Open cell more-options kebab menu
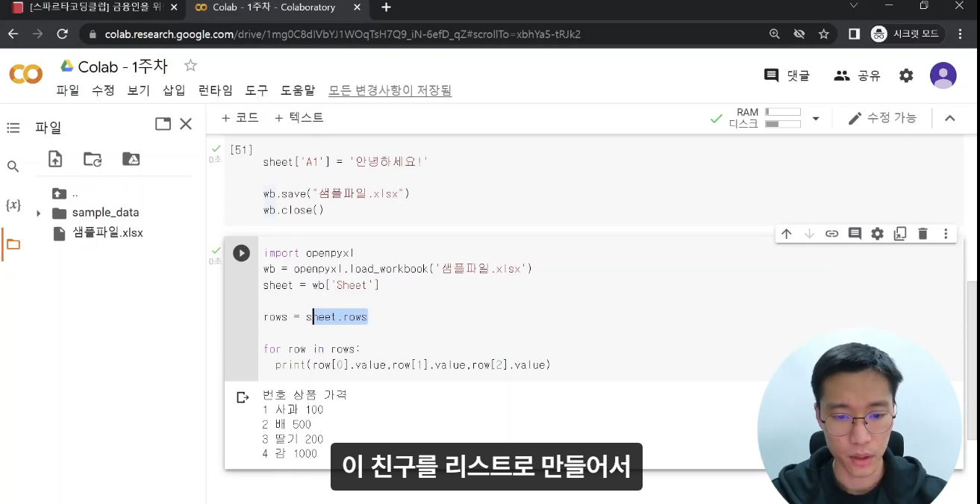980x504 pixels. click(946, 234)
